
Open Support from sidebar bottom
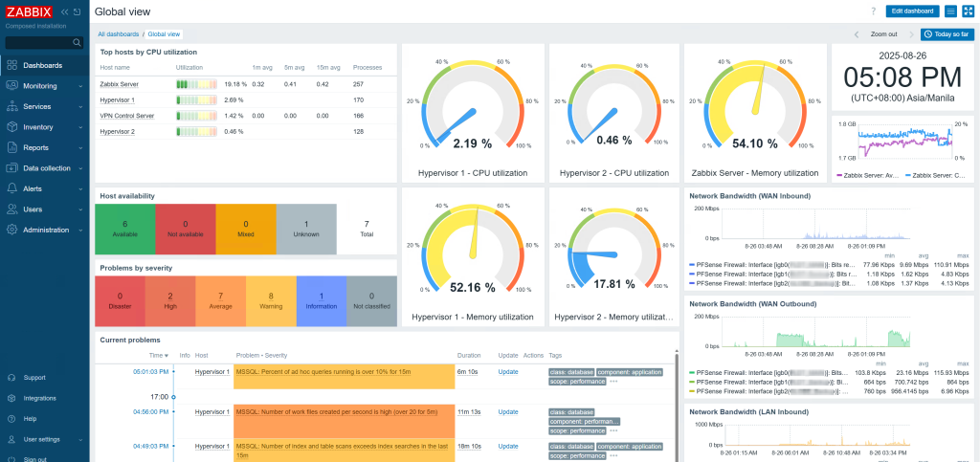tap(34, 378)
